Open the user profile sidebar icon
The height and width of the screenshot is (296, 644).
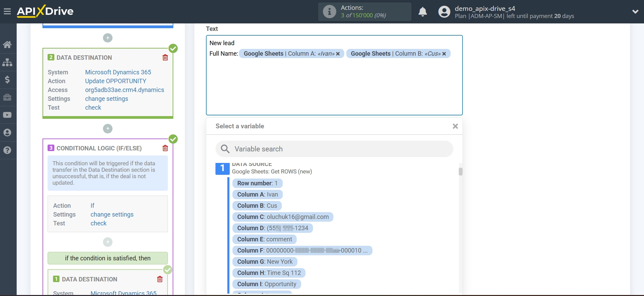[x=7, y=133]
